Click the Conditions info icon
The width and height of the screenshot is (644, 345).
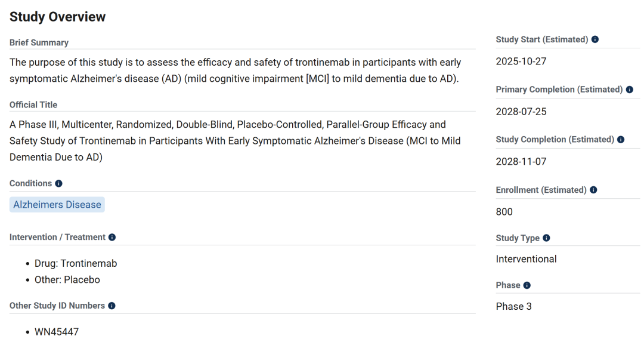coord(58,184)
